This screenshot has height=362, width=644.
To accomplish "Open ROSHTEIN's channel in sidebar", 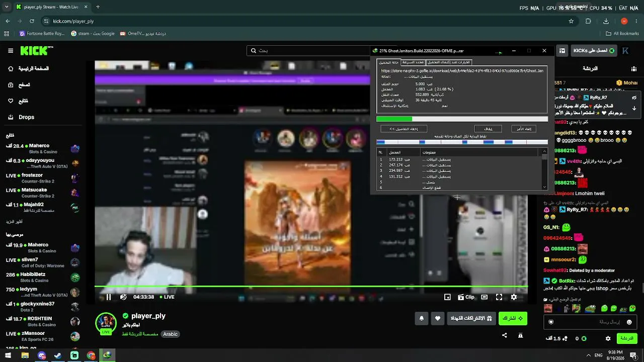I will 43,321.
